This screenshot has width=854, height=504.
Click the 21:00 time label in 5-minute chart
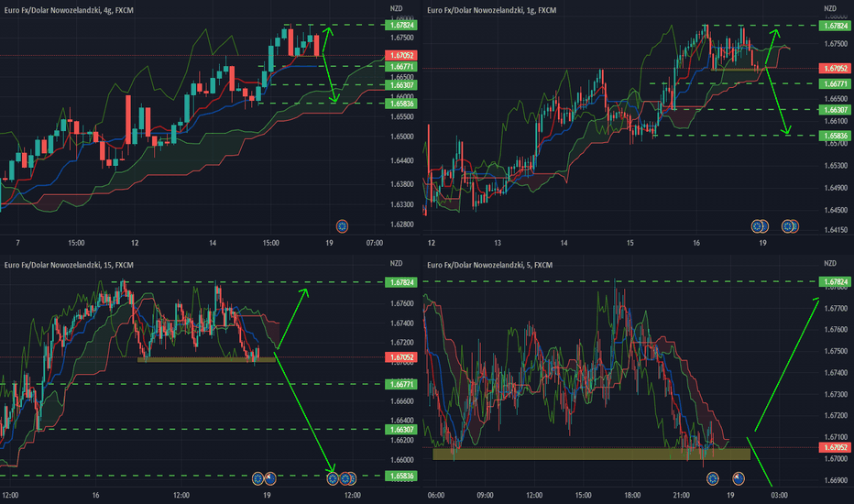click(681, 495)
